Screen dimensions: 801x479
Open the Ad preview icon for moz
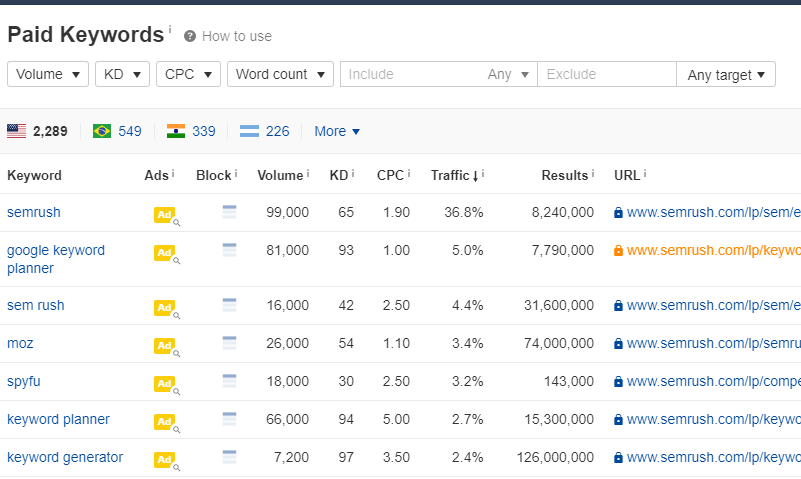[167, 346]
